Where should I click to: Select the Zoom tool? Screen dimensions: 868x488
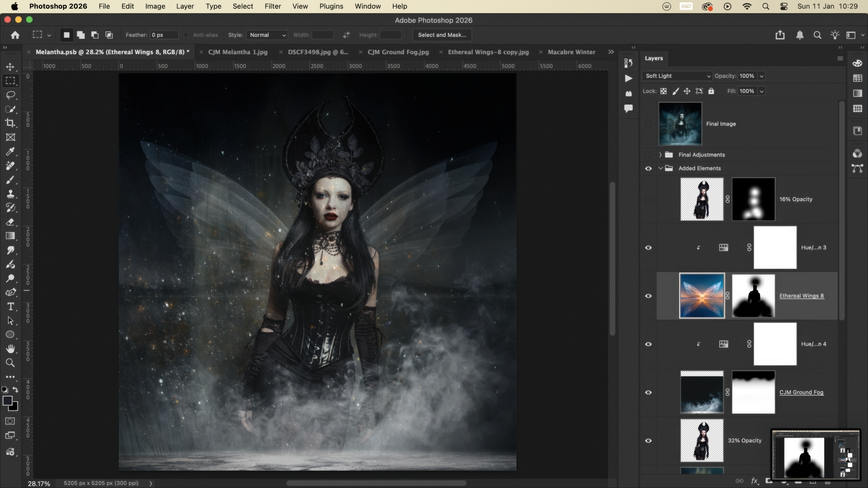pyautogui.click(x=10, y=363)
